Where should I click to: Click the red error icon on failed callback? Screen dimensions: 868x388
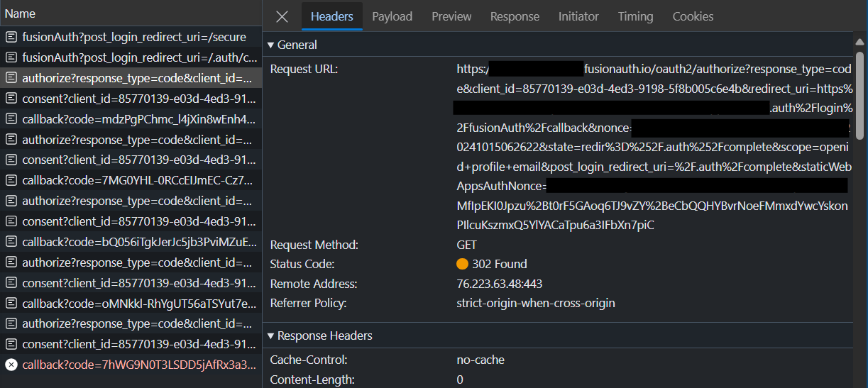click(11, 365)
